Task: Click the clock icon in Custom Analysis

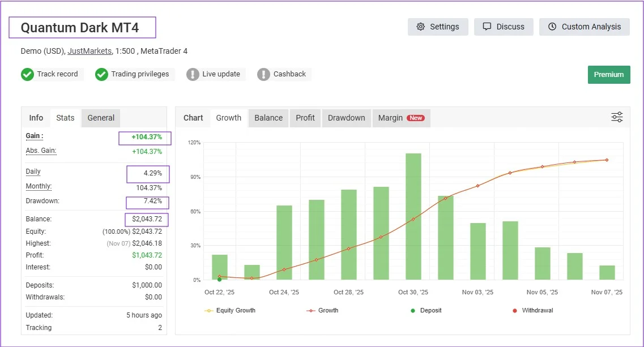Action: click(552, 27)
